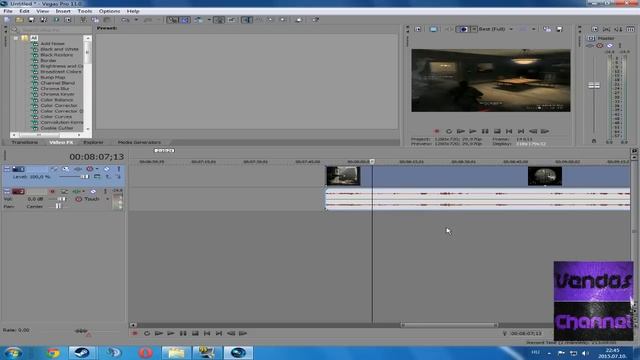Open the Auto Ripple mode dropdown arrow
The width and height of the screenshot is (640, 360).
pos(209,20)
